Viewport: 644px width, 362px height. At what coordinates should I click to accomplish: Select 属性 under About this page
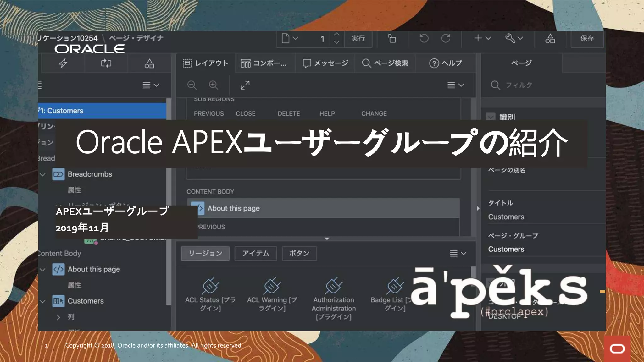75,285
